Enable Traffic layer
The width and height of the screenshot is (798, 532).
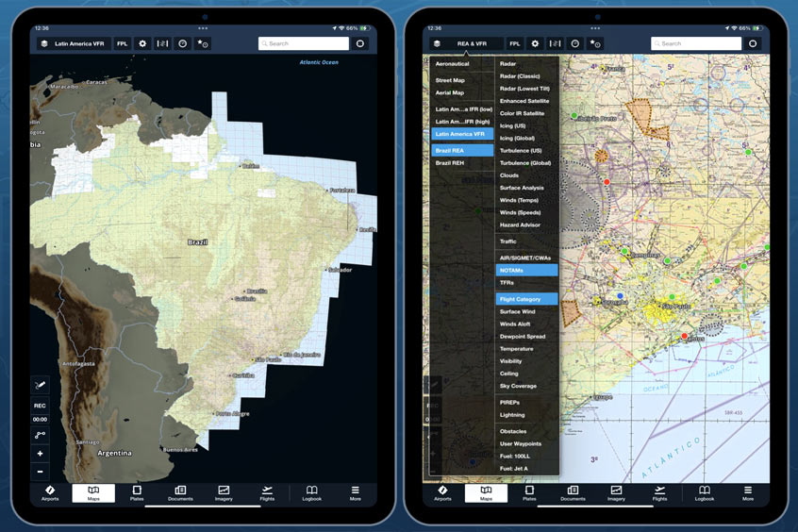(x=526, y=241)
